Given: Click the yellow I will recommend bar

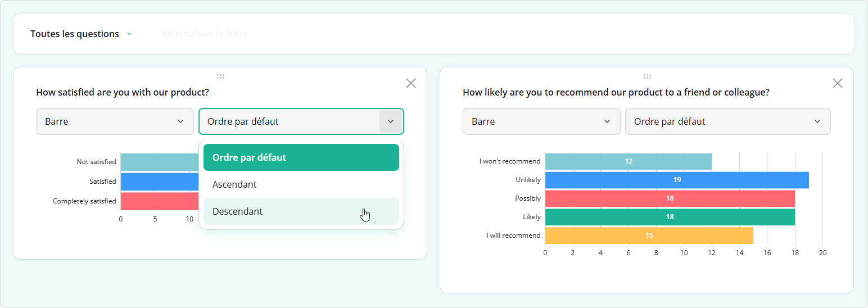Looking at the screenshot, I should (x=649, y=235).
